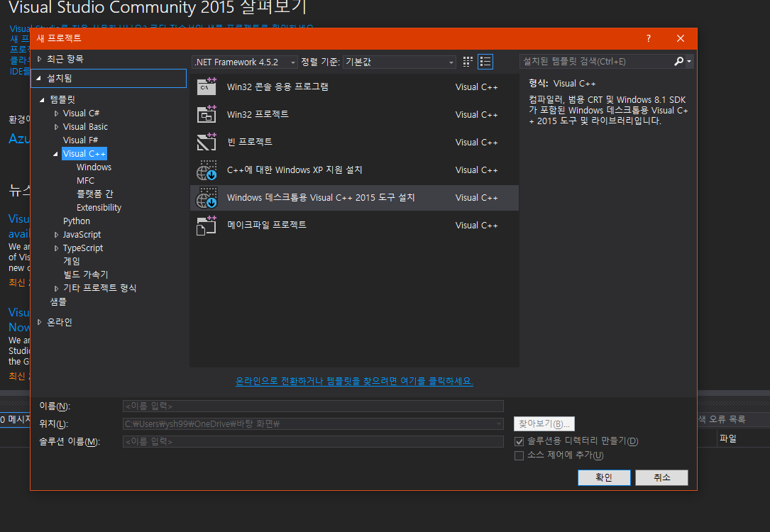770x532 pixels.
Task: Select the 빈 프로젝트 label text
Action: pyautogui.click(x=250, y=142)
